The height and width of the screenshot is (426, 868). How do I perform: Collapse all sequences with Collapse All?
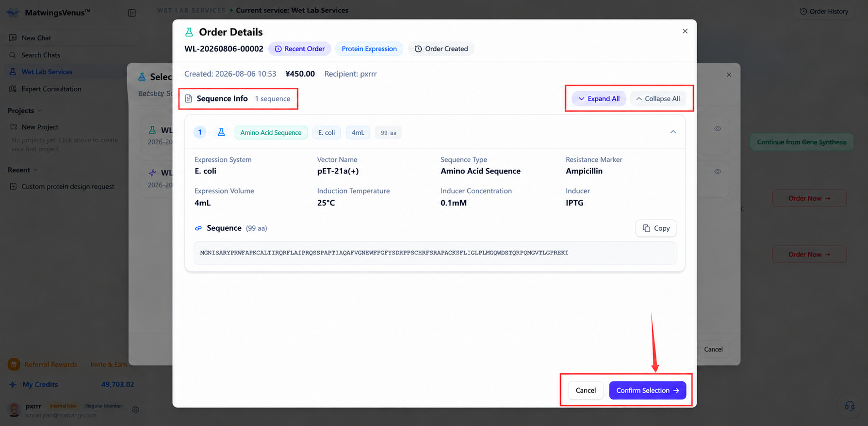click(658, 99)
